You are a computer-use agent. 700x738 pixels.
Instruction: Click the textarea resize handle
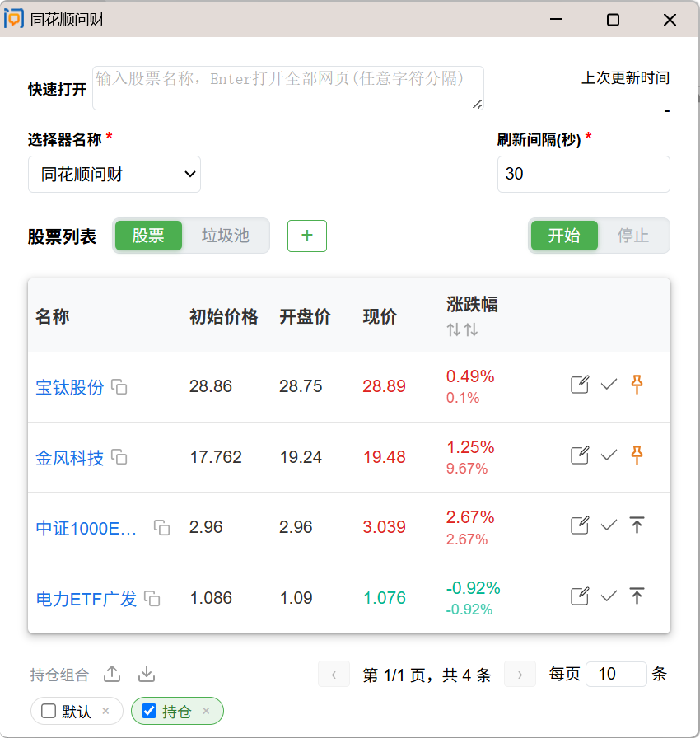click(x=478, y=105)
